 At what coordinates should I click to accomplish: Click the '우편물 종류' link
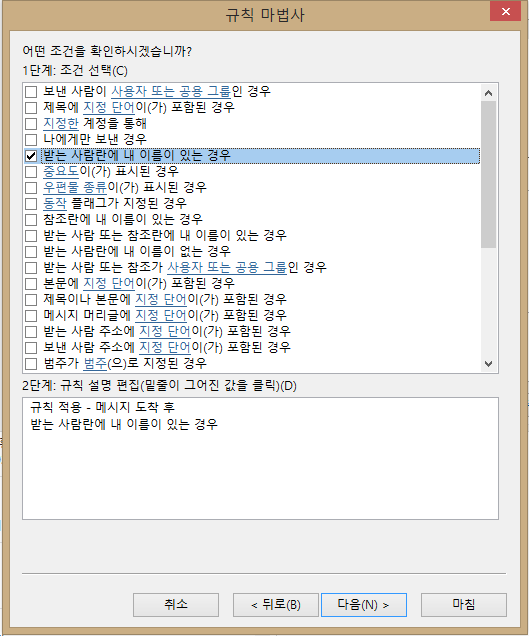tap(75, 187)
